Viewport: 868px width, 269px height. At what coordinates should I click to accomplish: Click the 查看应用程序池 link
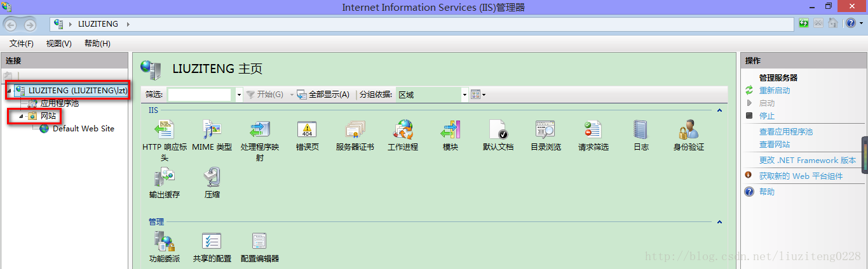coord(786,132)
